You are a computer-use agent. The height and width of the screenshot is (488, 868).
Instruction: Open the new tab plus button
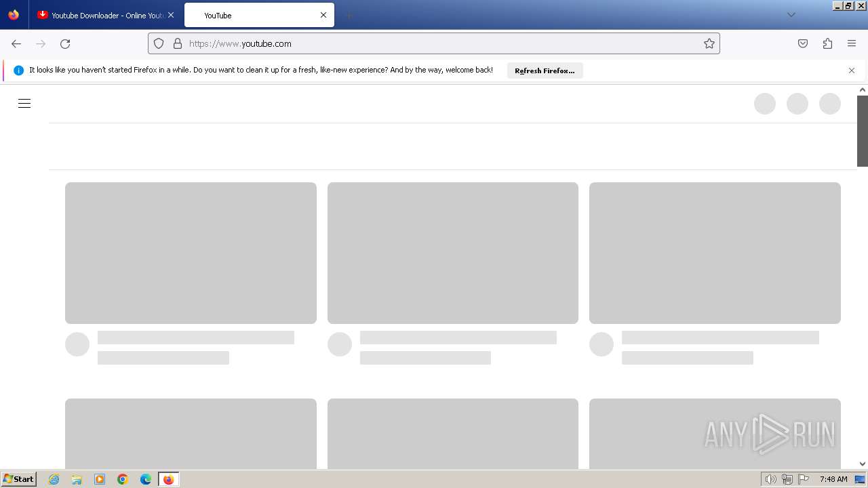tap(349, 15)
